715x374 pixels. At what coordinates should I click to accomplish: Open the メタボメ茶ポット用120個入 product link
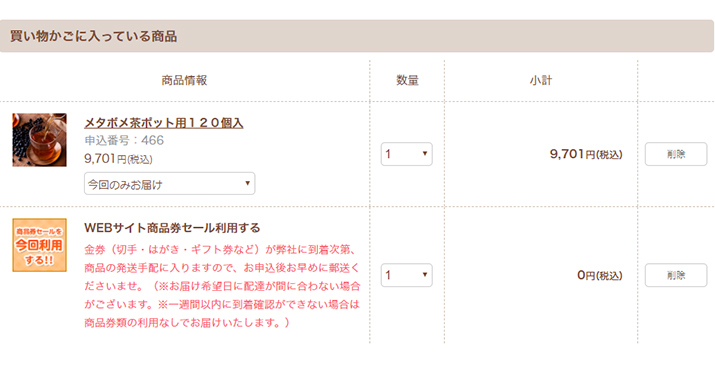164,123
